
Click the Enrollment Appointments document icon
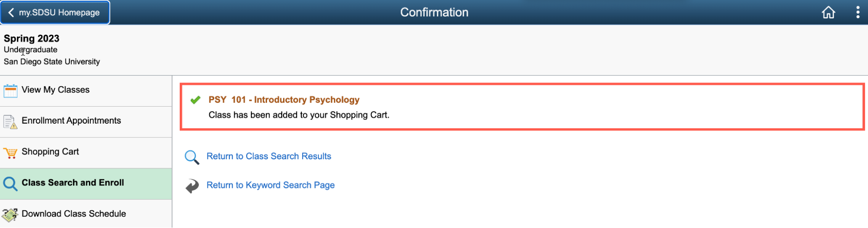[10, 122]
